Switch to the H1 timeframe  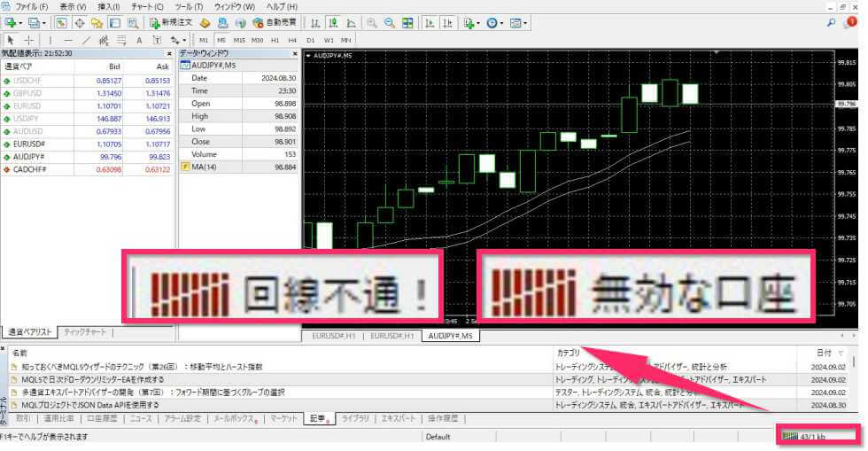[x=275, y=40]
